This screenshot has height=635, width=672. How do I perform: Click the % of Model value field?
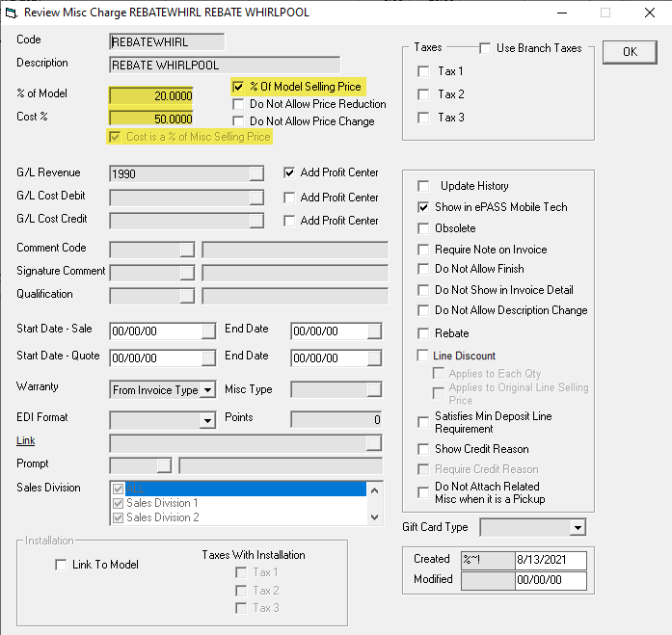click(151, 95)
